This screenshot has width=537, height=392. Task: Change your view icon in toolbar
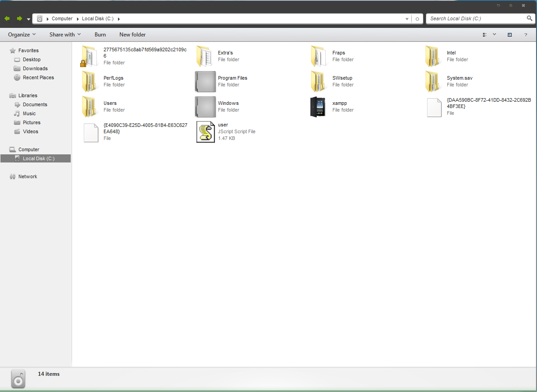point(485,35)
